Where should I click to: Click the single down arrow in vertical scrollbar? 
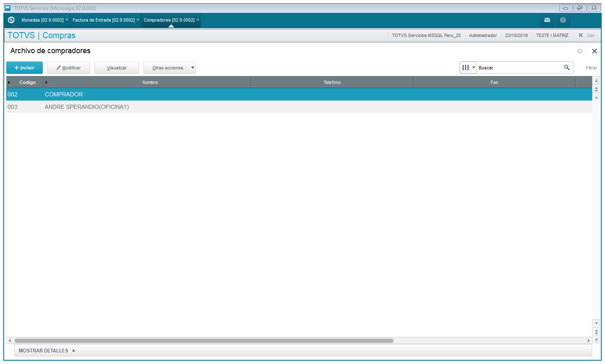point(596,323)
